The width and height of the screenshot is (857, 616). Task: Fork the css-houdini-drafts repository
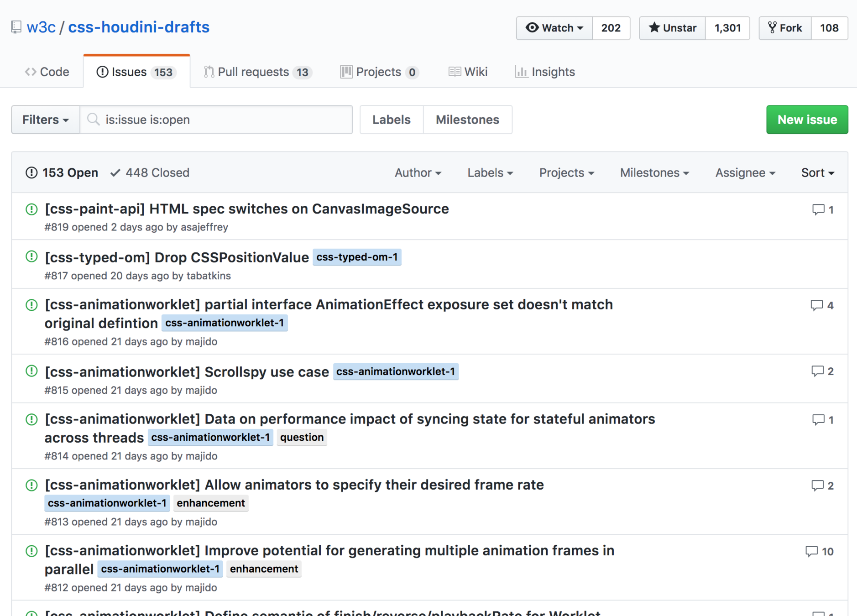point(785,28)
